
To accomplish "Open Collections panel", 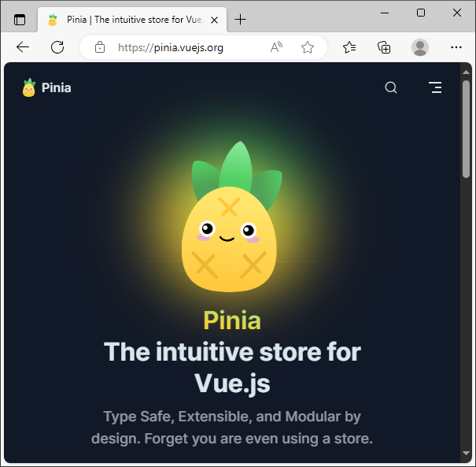I will 384,47.
